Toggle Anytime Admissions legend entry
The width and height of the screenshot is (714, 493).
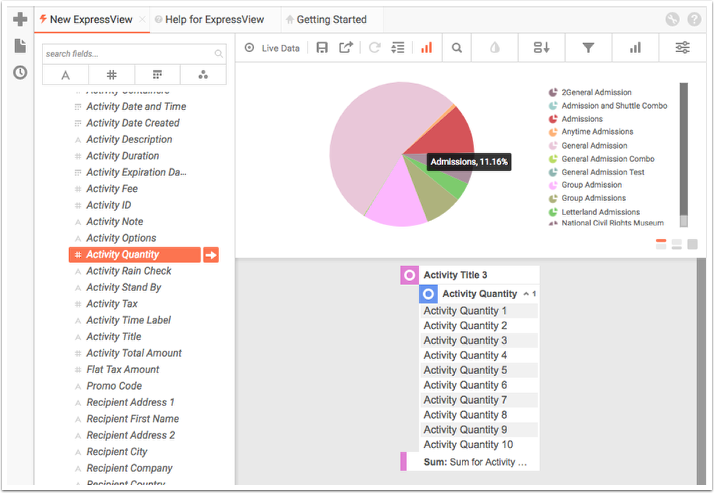point(591,132)
